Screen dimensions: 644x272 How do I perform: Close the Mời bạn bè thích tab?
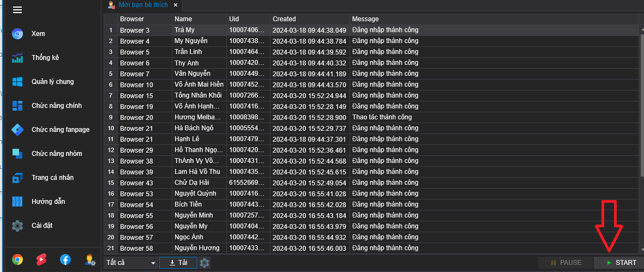(176, 5)
